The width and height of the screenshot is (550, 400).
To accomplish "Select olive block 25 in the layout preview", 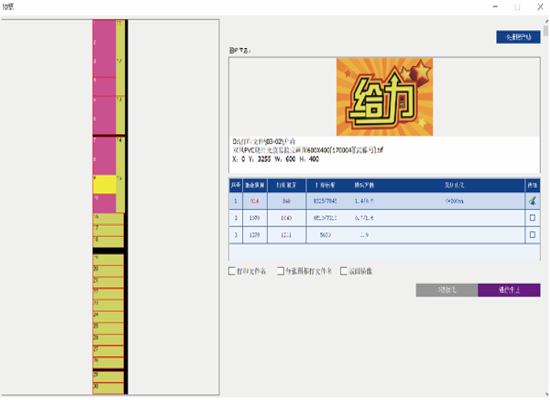I will [x=108, y=328].
